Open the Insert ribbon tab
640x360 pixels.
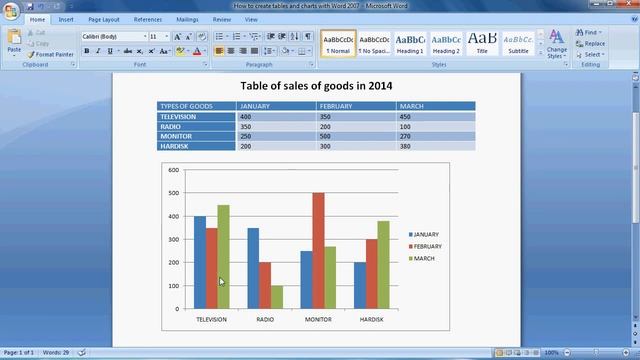point(66,20)
